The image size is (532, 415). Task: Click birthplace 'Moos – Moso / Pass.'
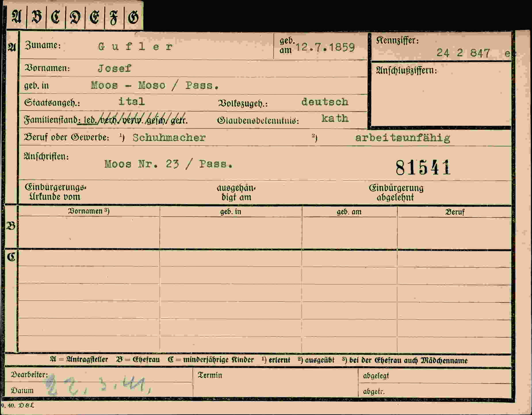[155, 85]
